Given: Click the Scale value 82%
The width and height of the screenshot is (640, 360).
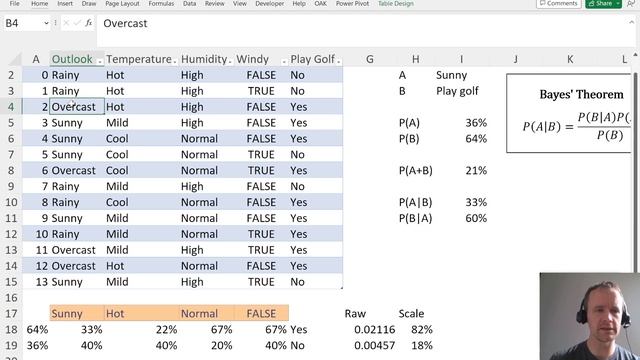Looking at the screenshot, I should 422,329.
